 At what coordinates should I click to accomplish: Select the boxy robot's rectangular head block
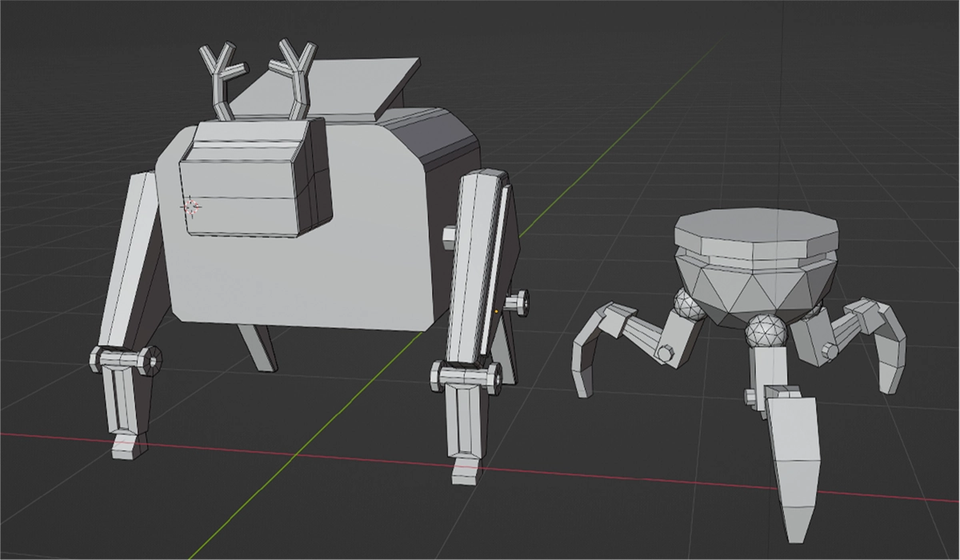(x=254, y=177)
